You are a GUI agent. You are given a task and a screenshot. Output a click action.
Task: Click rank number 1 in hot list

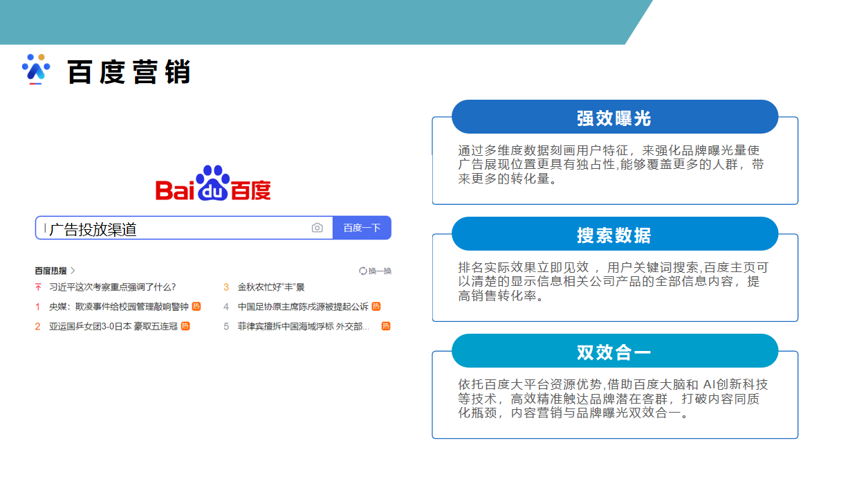coord(38,307)
